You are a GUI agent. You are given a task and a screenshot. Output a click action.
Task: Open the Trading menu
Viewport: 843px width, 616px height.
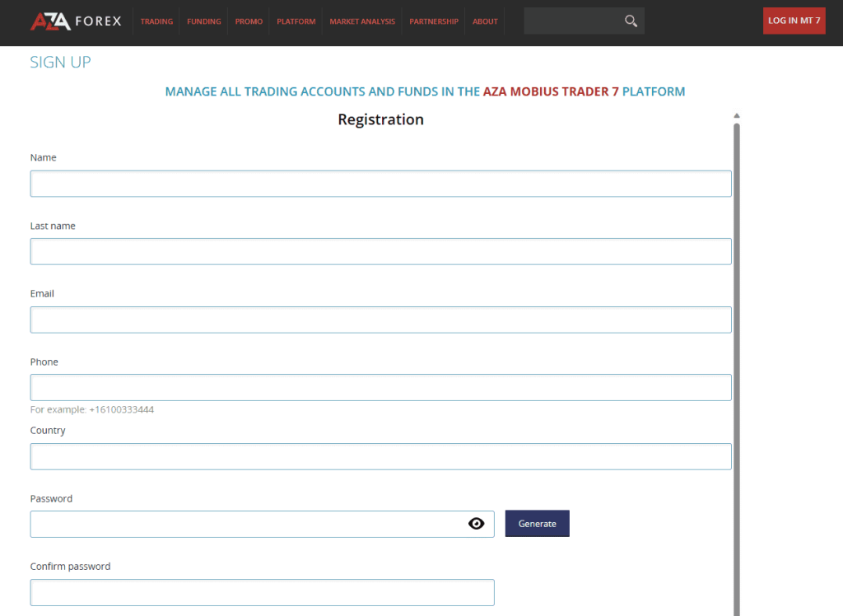tap(156, 21)
